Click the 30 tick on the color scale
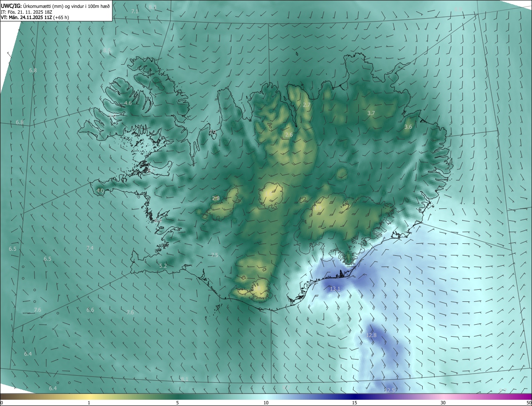This screenshot has height=406, width=532. tap(443, 403)
